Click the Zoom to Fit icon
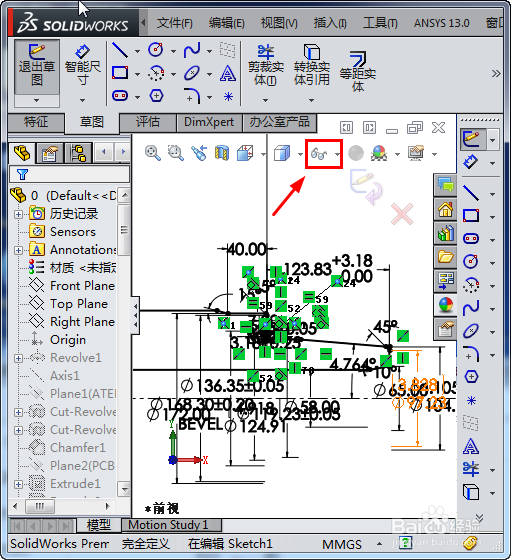Image resolution: width=511 pixels, height=560 pixels. click(153, 153)
